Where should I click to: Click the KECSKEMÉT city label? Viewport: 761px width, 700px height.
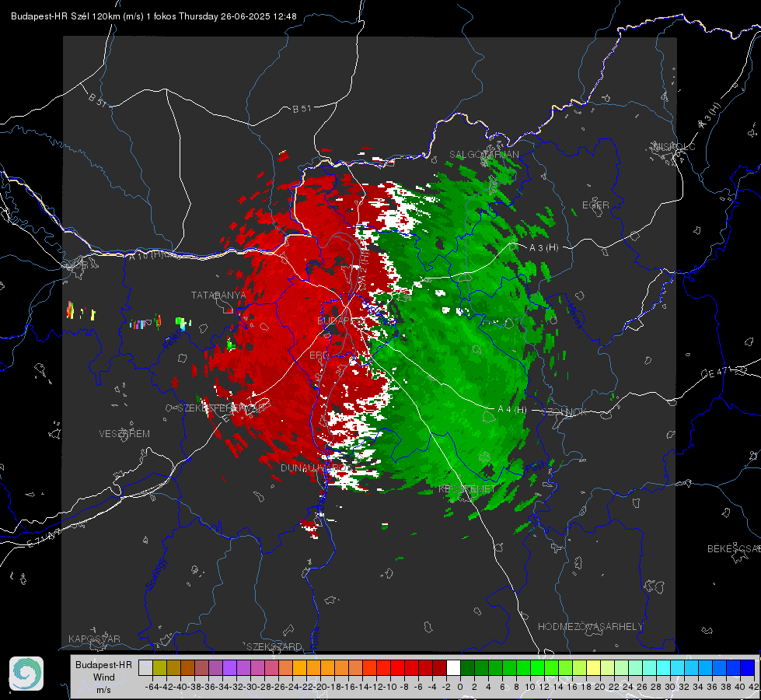coord(467,489)
